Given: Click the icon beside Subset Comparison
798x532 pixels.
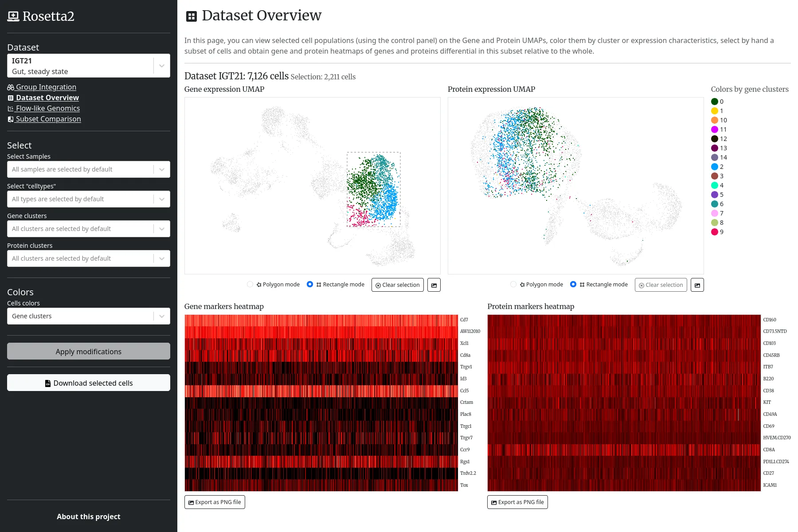Looking at the screenshot, I should pyautogui.click(x=11, y=119).
